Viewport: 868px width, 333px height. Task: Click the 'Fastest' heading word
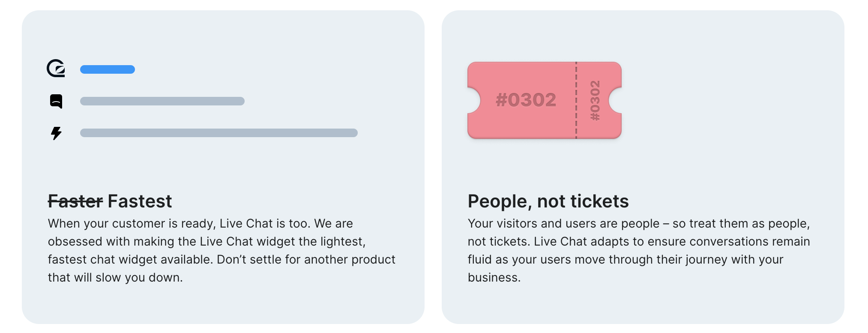(140, 201)
